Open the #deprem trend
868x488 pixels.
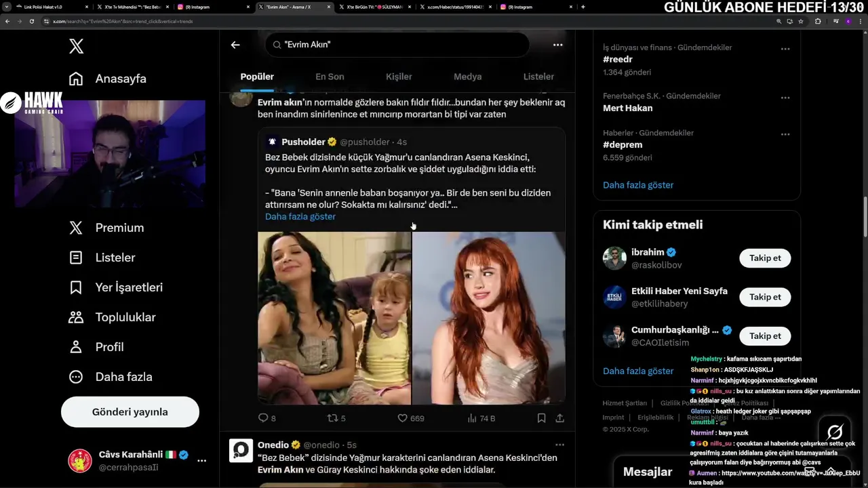623,145
